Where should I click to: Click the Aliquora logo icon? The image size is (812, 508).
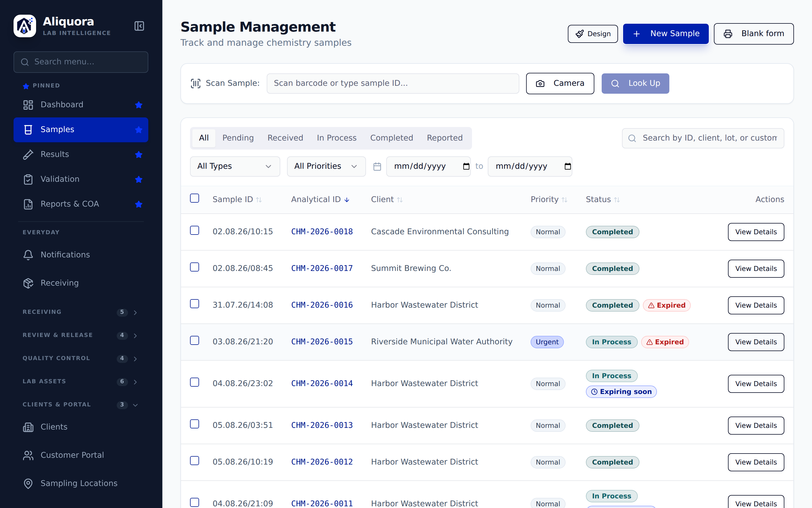(x=25, y=26)
